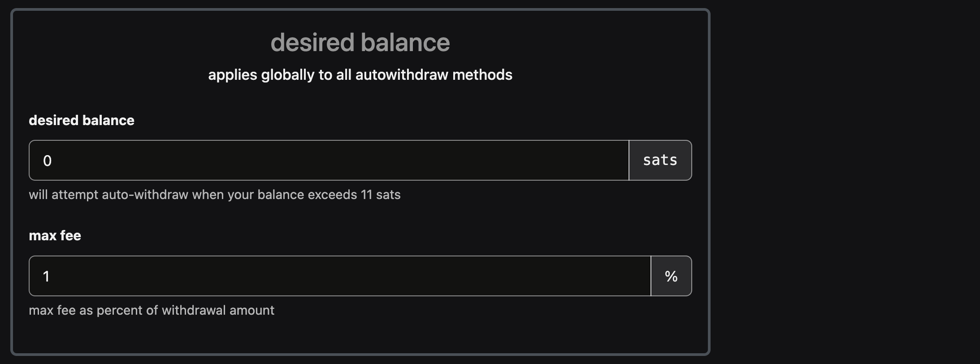
Task: Click the max fee percent hint text
Action: point(152,311)
